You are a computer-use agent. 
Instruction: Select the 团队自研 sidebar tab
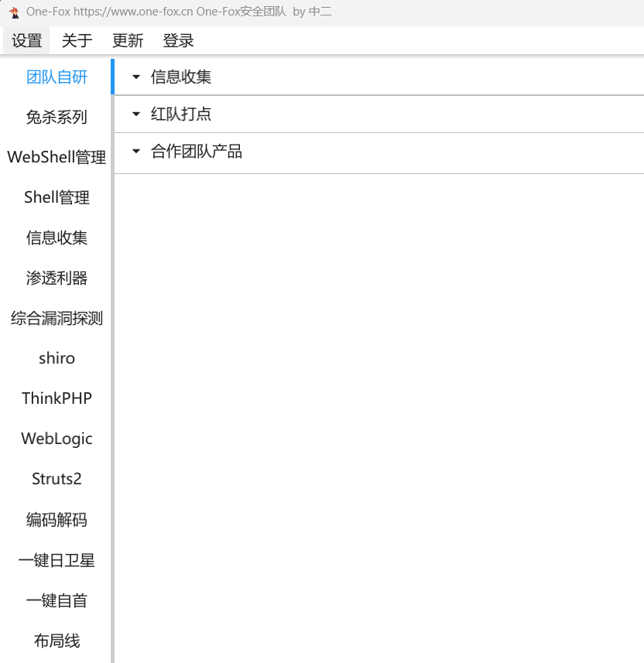tap(57, 77)
